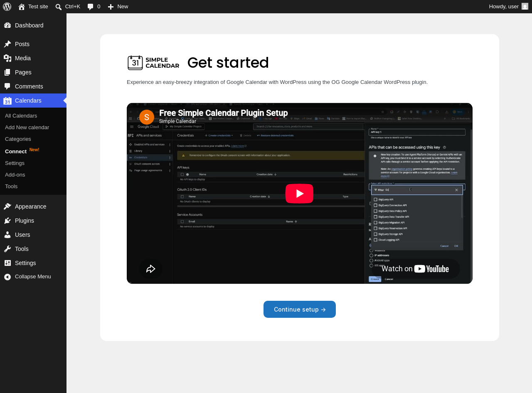Open Add-ons submenu item
Viewport: 532px width, 393px height.
click(15, 174)
